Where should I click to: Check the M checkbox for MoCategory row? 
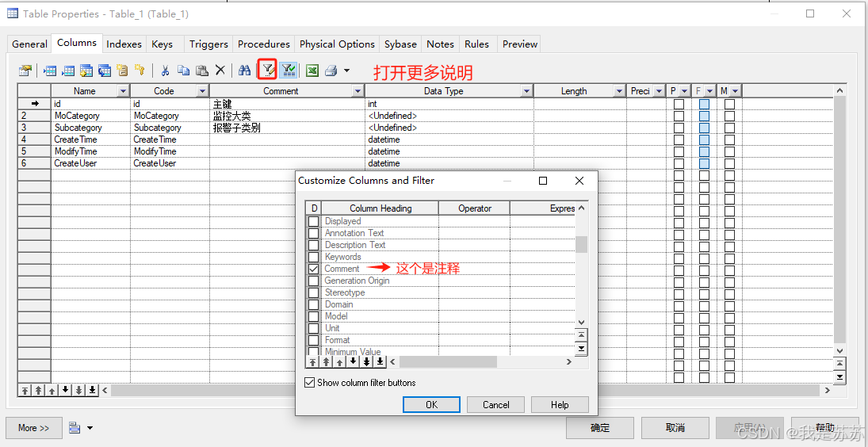(x=729, y=116)
